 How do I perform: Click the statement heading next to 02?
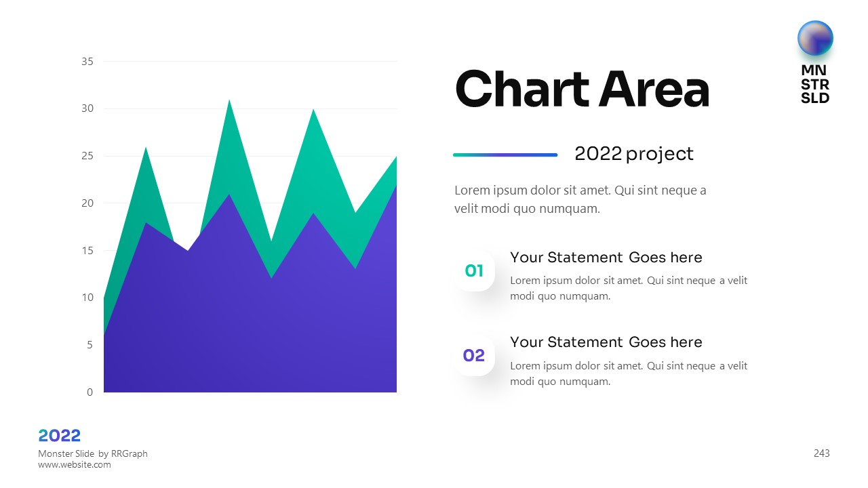606,342
